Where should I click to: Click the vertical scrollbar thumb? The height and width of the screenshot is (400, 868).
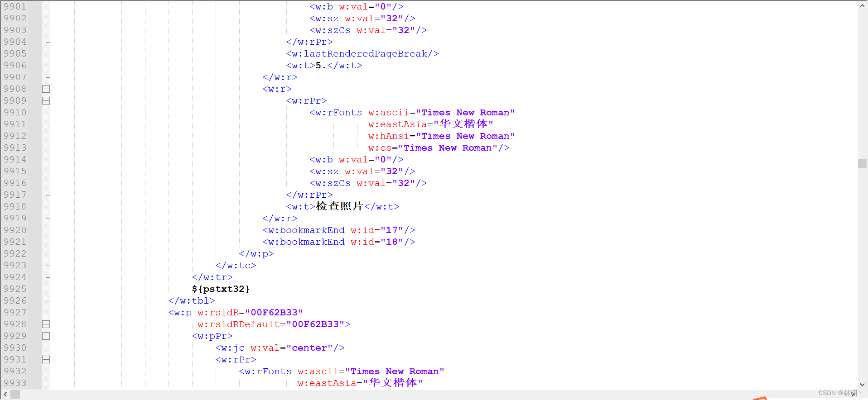(862, 163)
